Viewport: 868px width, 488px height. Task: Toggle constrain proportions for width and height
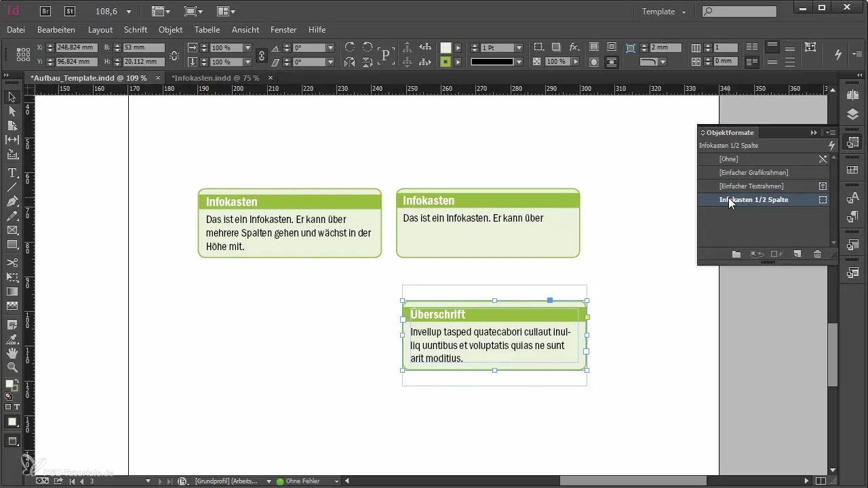click(175, 55)
